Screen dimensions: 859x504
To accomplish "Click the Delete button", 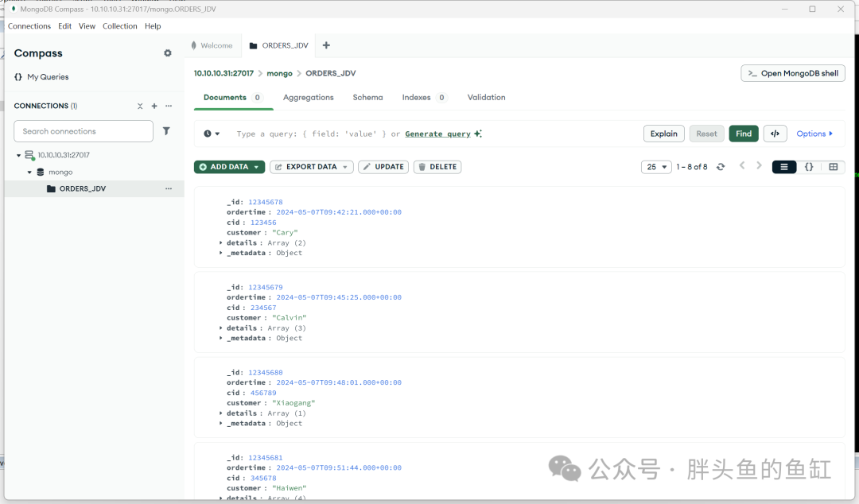I will click(x=437, y=167).
